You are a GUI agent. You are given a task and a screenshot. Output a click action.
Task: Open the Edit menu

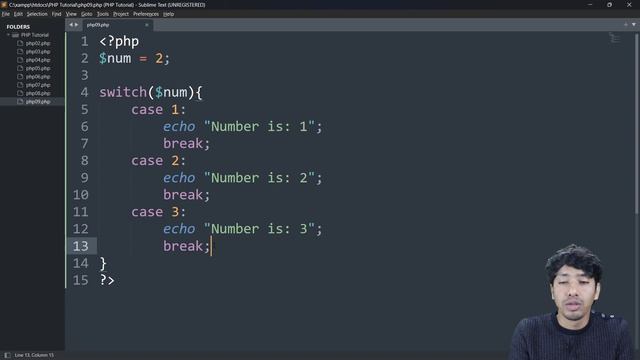(18, 14)
